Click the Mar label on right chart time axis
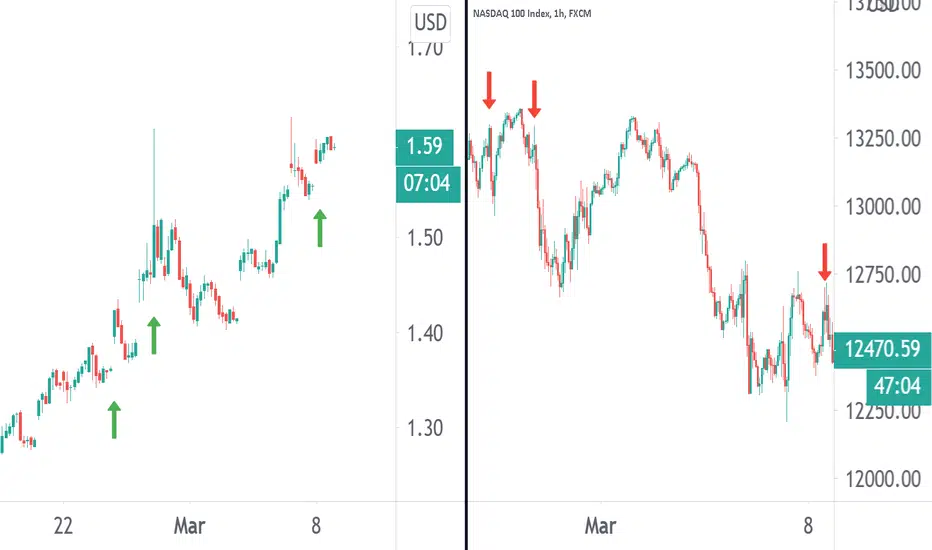The width and height of the screenshot is (932, 550). [x=600, y=526]
